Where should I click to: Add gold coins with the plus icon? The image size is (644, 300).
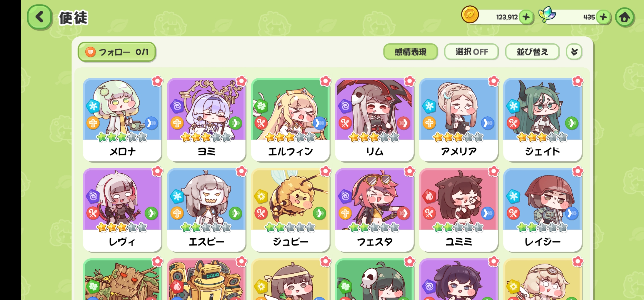526,17
